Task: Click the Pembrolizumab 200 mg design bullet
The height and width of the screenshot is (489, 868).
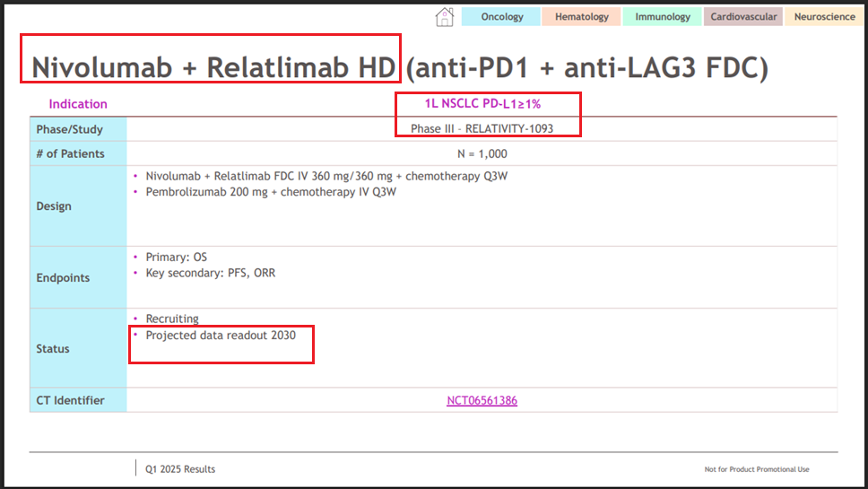Action: pyautogui.click(x=271, y=192)
